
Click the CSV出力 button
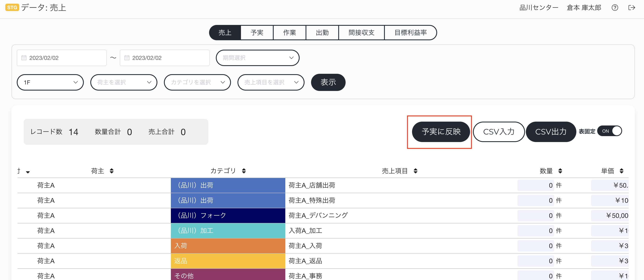551,132
